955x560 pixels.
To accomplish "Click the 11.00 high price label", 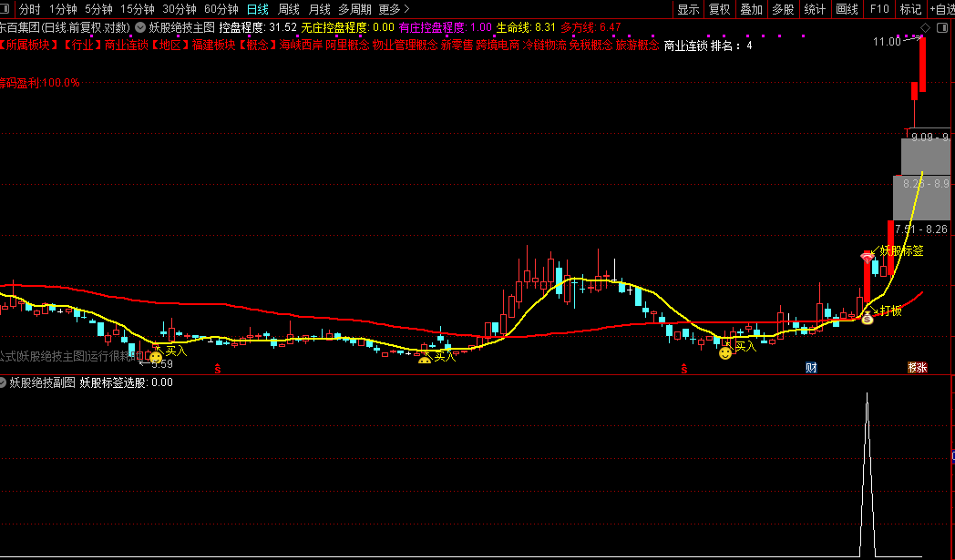I will tap(887, 41).
